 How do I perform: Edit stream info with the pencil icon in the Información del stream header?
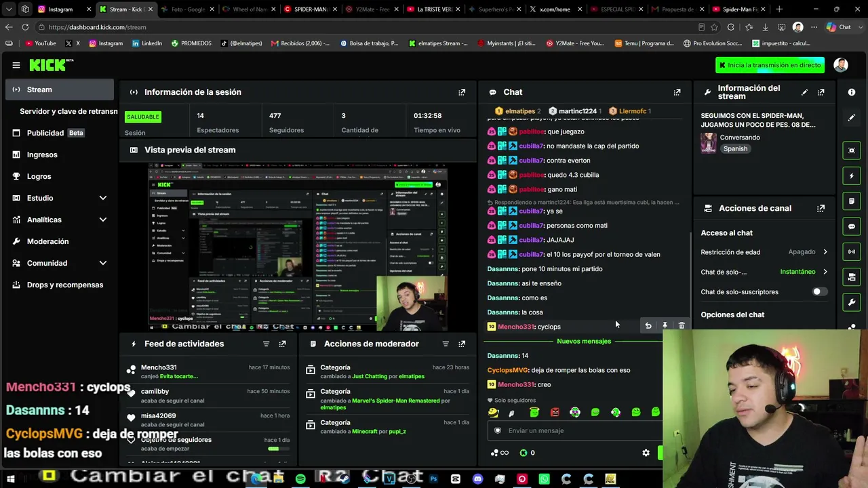click(x=804, y=92)
